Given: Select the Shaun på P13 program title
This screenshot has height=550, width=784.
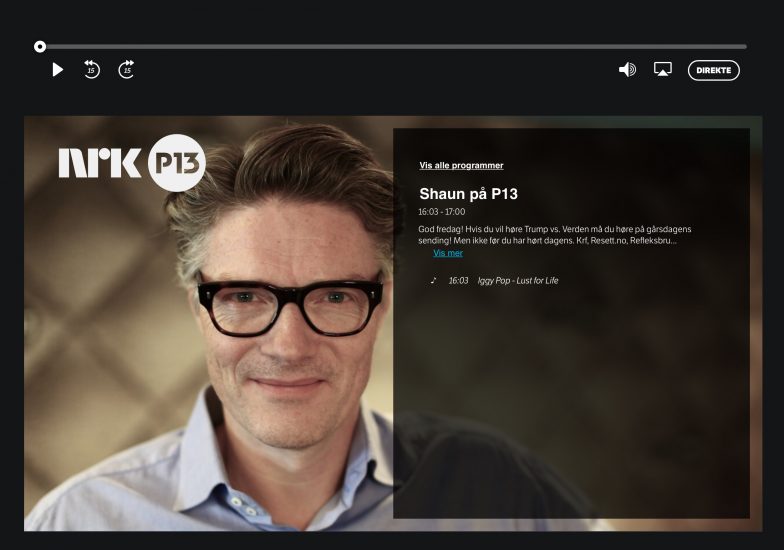Looking at the screenshot, I should [468, 194].
